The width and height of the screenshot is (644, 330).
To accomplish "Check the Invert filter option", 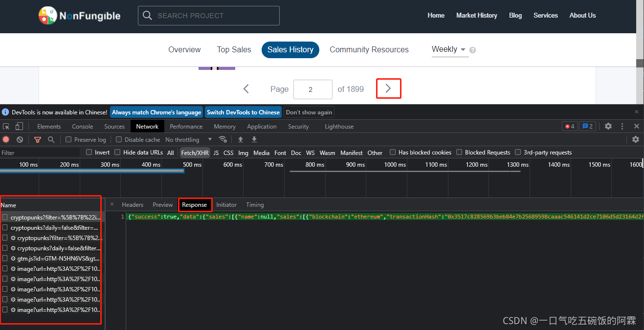I will [89, 152].
